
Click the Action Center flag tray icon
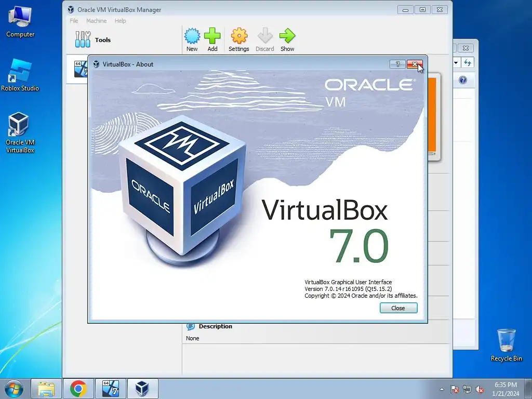point(455,390)
